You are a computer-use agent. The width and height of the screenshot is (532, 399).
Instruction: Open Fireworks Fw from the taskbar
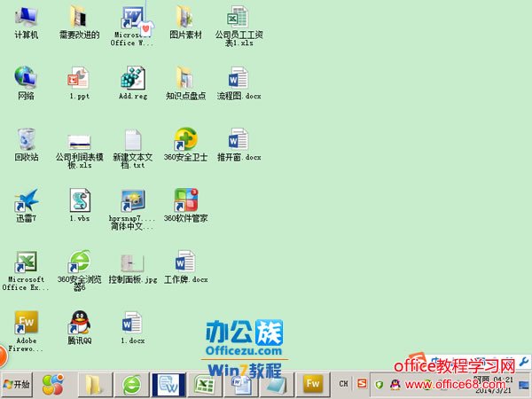(x=313, y=385)
